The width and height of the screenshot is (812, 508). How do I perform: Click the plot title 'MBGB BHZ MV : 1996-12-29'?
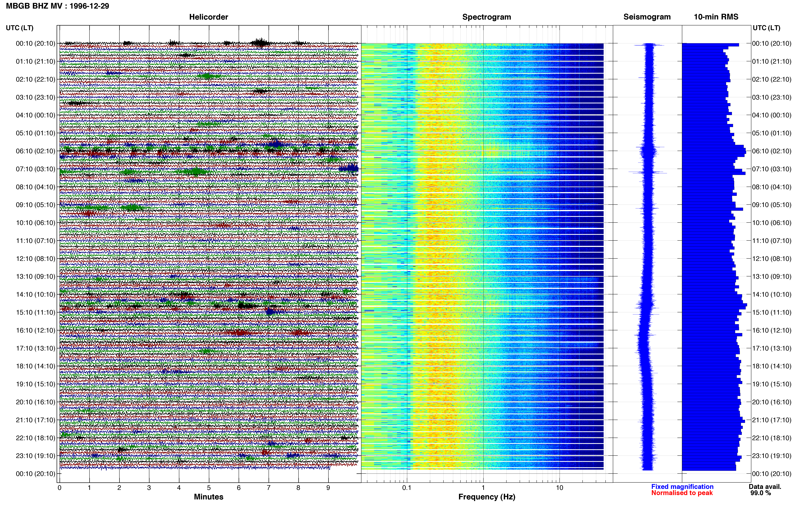point(57,6)
